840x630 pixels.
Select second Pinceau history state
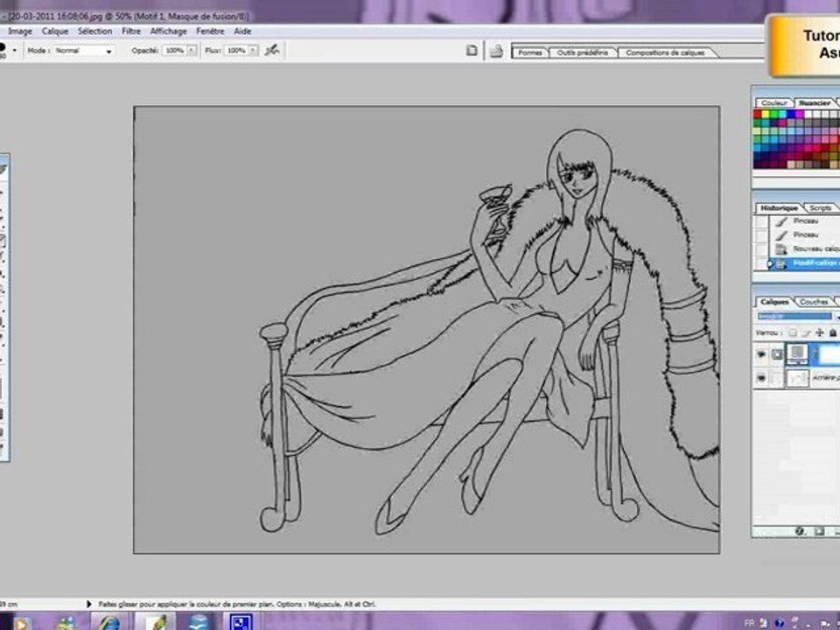804,234
